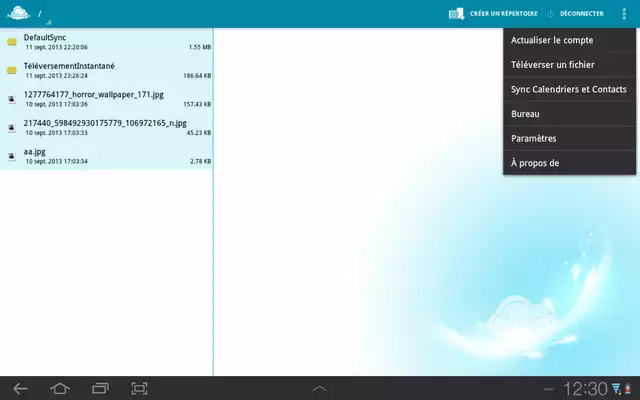Open TéléversementInstantané folder name

coord(69,66)
